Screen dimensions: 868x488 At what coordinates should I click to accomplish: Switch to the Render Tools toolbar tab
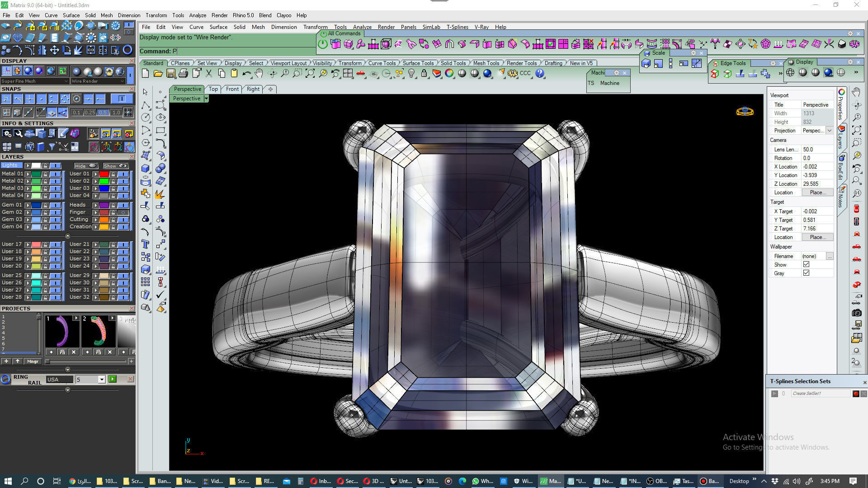click(x=522, y=63)
